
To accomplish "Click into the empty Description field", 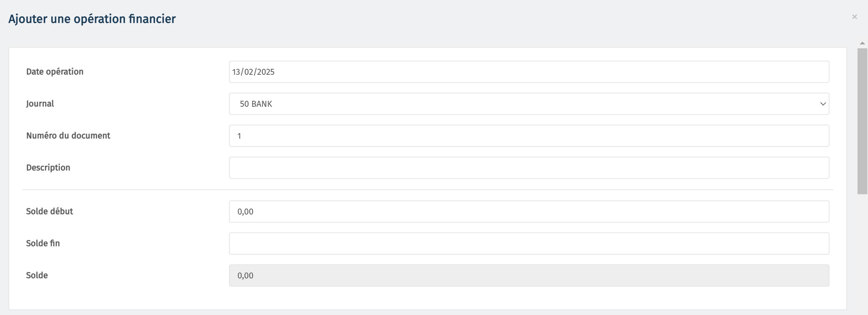I will (x=529, y=168).
